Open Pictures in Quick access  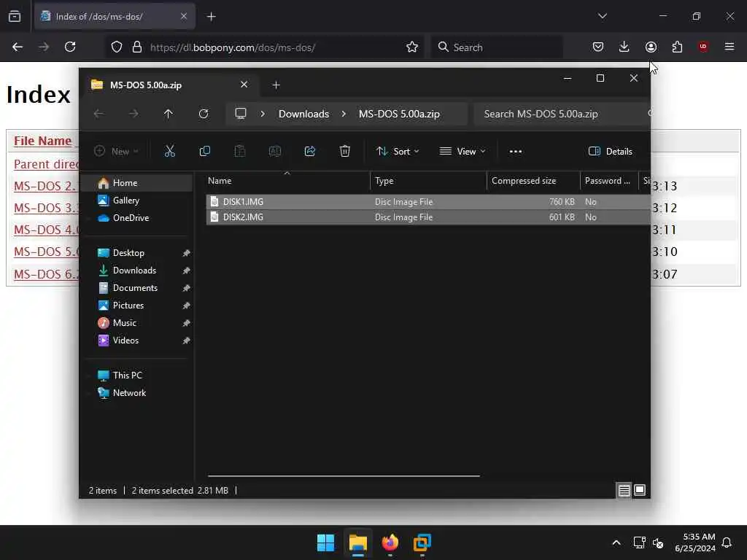128,306
